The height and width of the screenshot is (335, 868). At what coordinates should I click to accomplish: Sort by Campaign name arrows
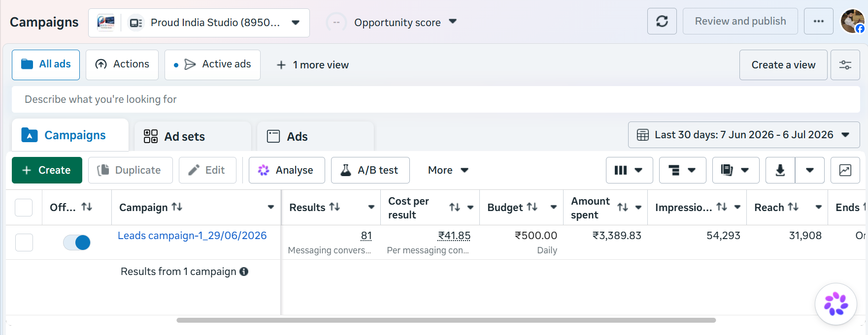point(177,207)
